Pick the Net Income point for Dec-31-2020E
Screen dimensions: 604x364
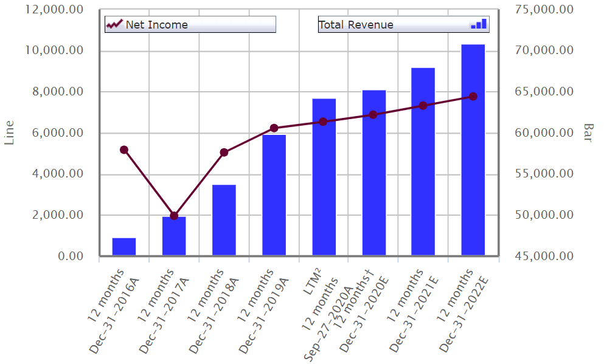click(x=373, y=115)
